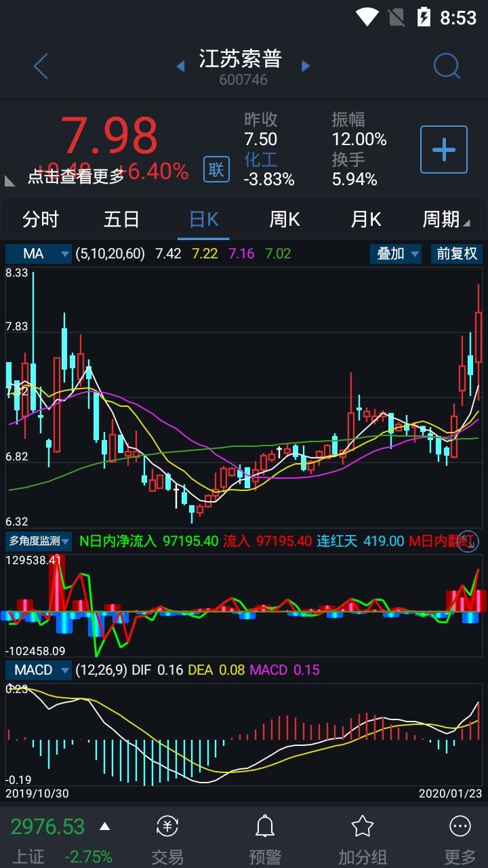Tap the stock name 江苏索普
This screenshot has width=488, height=868.
tap(241, 58)
